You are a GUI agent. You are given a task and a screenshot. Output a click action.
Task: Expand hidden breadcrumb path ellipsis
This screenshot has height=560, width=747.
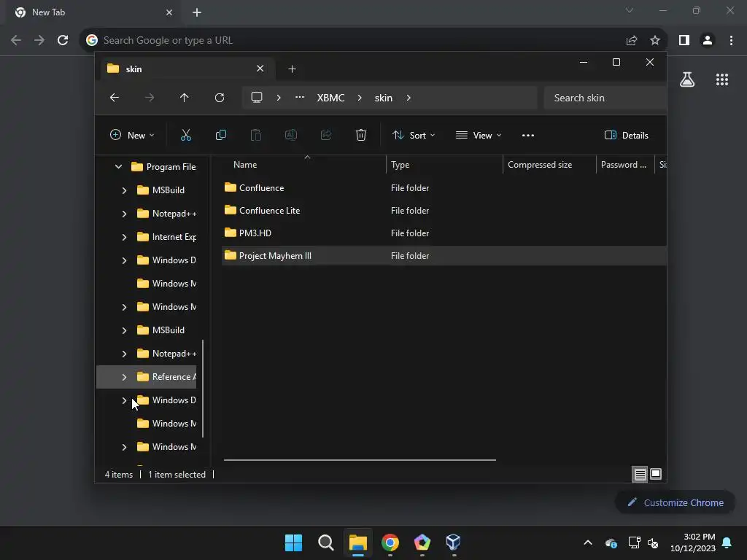click(x=300, y=98)
